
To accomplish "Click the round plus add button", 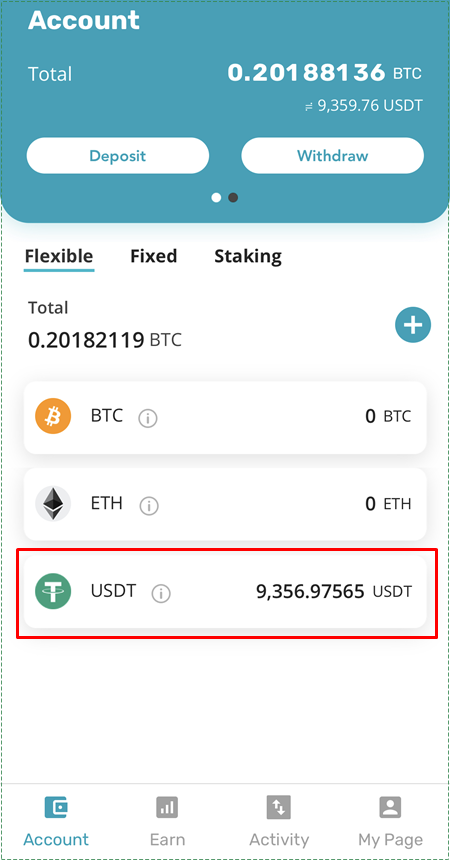I will coord(413,326).
